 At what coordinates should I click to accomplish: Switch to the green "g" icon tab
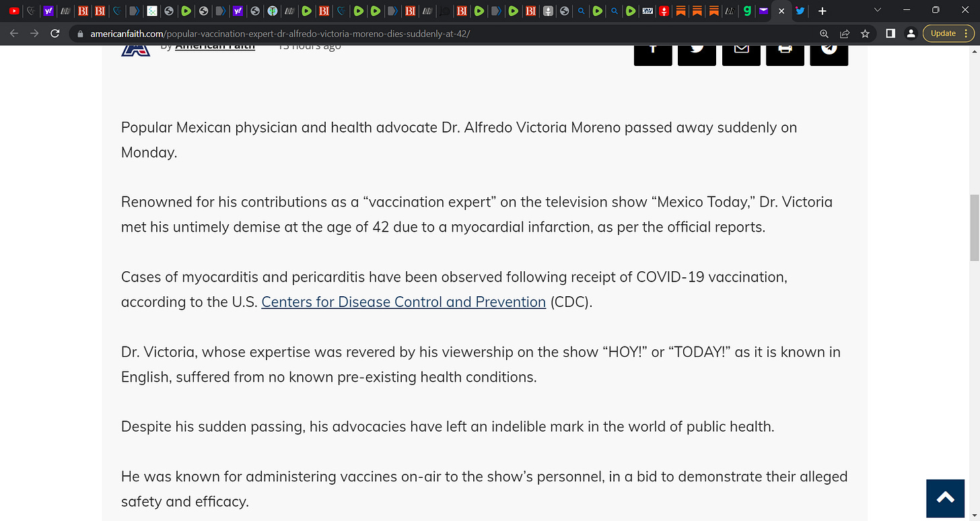point(748,11)
